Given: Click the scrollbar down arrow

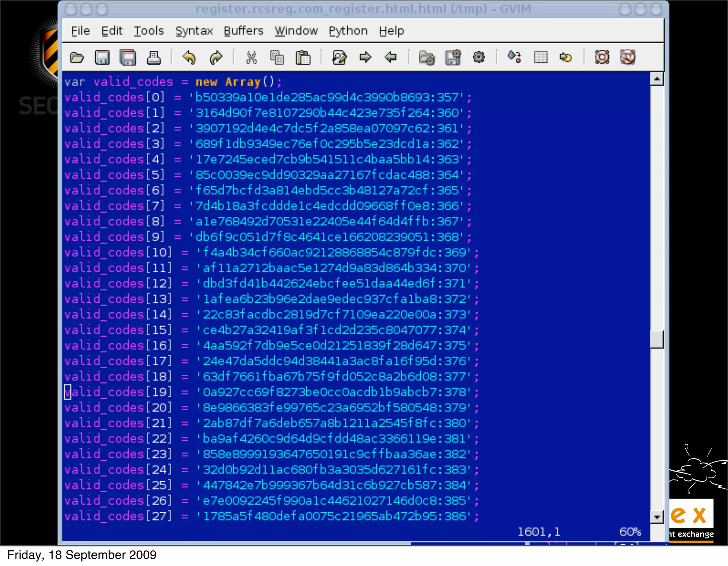Looking at the screenshot, I should [x=657, y=517].
